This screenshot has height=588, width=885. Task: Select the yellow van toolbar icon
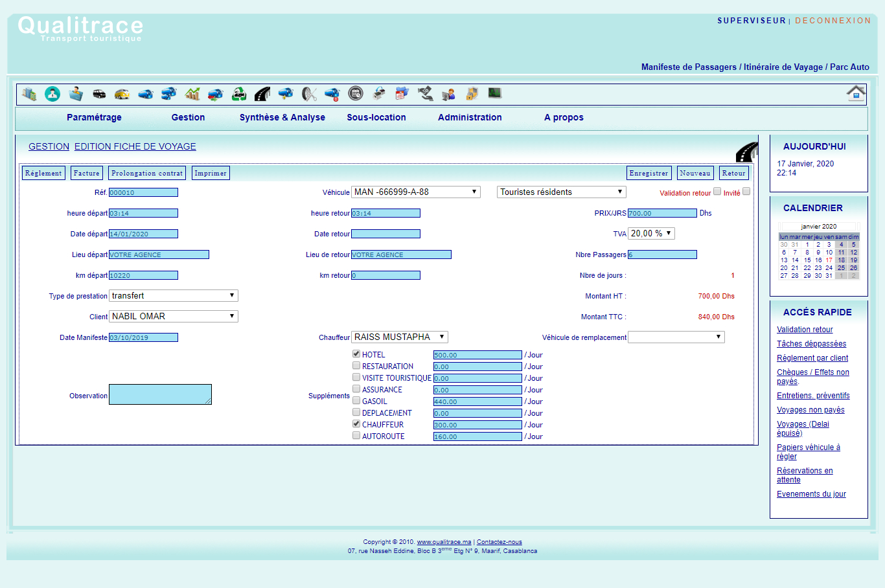(122, 94)
